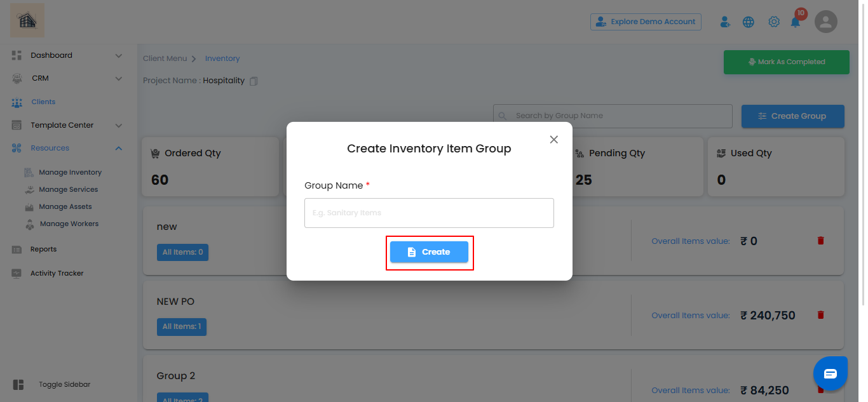Go to Activity Tracker
Viewport: 868px width, 402px height.
(x=57, y=273)
